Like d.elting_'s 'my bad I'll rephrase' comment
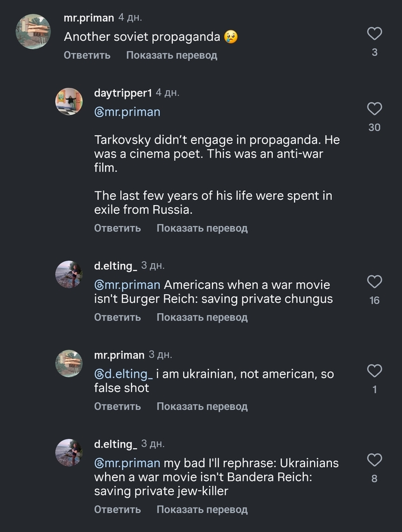The image size is (402, 532). coord(374,460)
